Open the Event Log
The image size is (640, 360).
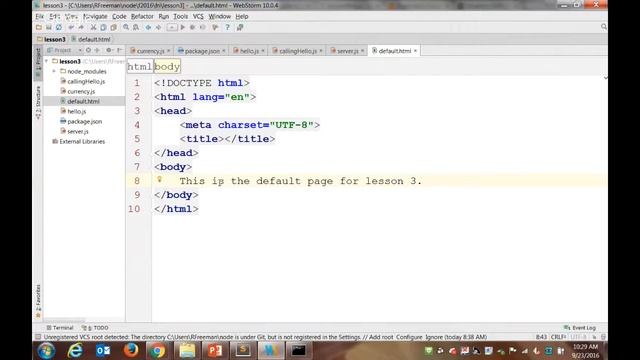coord(580,328)
